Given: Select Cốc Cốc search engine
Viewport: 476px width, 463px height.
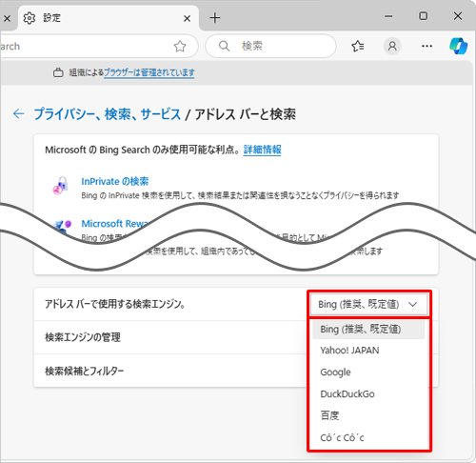Looking at the screenshot, I should click(368, 437).
